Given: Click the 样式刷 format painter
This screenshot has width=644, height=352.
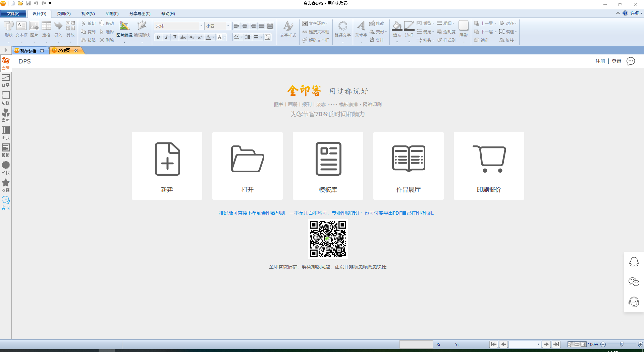Looking at the screenshot, I should click(x=446, y=40).
